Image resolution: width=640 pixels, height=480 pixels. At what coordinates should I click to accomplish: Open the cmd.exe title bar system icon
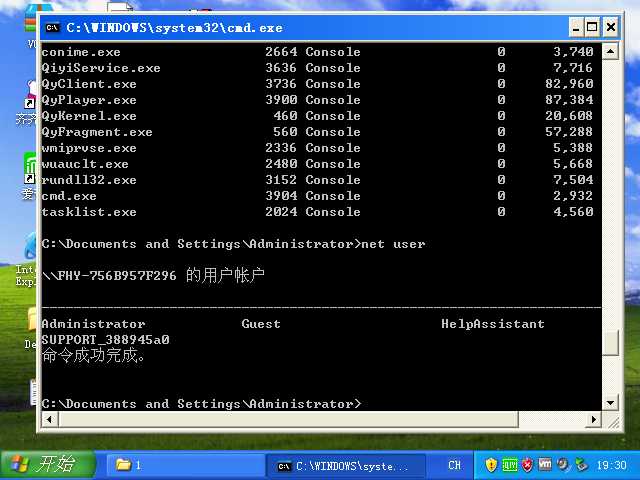pos(52,28)
